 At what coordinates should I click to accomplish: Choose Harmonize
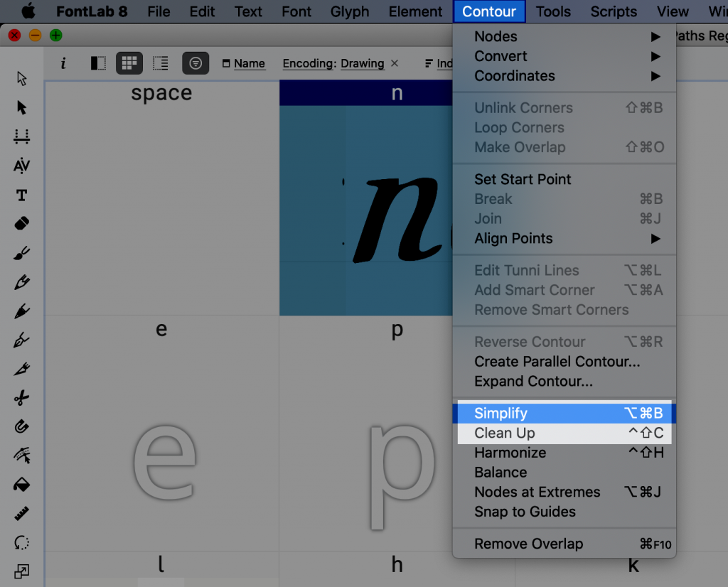[564, 453]
